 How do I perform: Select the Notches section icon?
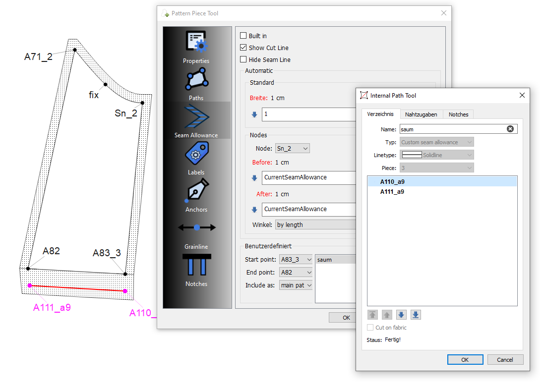click(196, 265)
